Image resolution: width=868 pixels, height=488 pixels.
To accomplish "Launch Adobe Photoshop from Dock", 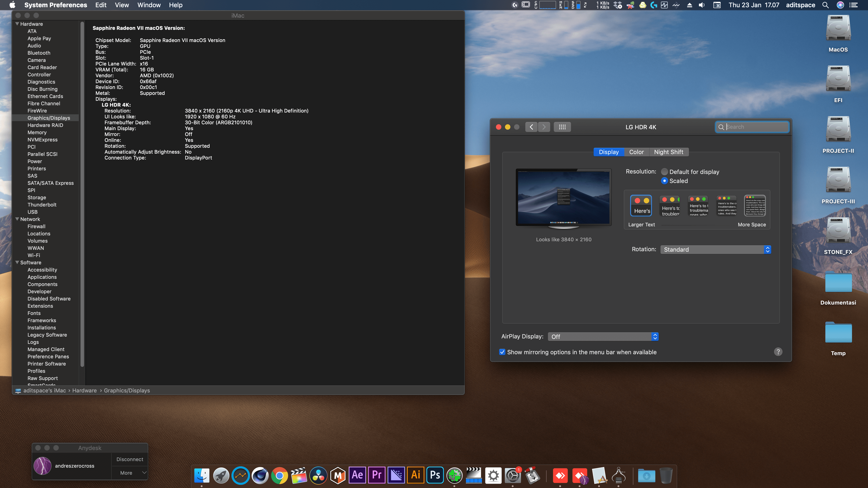I will tap(435, 476).
